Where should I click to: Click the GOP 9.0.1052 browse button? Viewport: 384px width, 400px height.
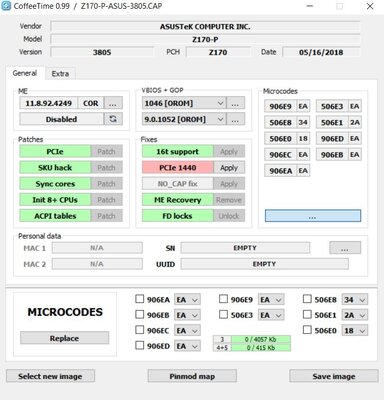[235, 119]
